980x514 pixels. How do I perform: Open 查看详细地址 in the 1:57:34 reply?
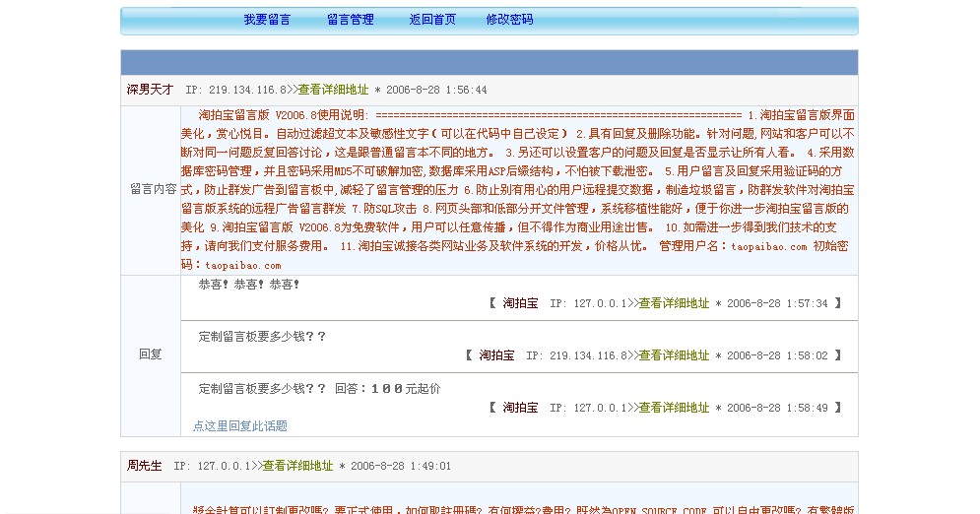[674, 303]
